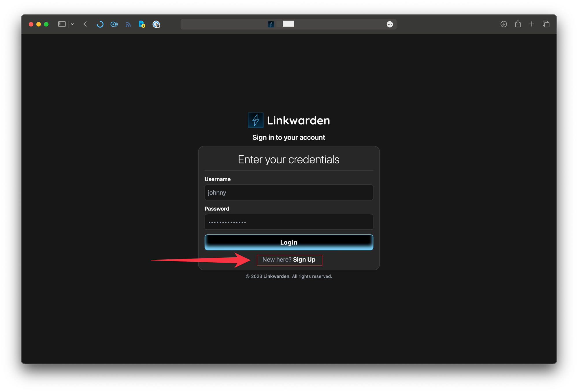Go back with the back arrow
578x392 pixels.
[x=85, y=24]
